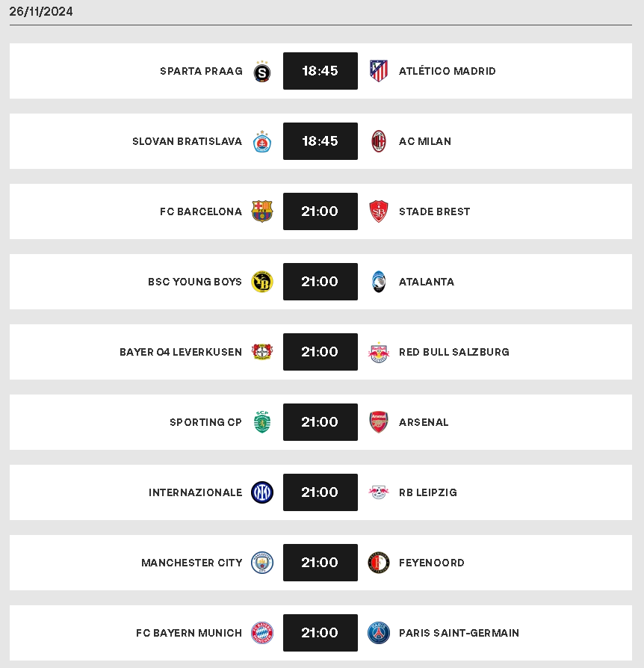Open the Stade Brest crest
Viewport: 644px width, 668px height.
click(x=379, y=211)
